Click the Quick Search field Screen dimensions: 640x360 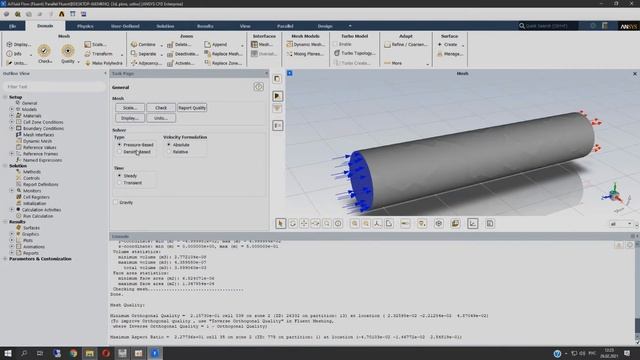pyautogui.click(x=548, y=26)
